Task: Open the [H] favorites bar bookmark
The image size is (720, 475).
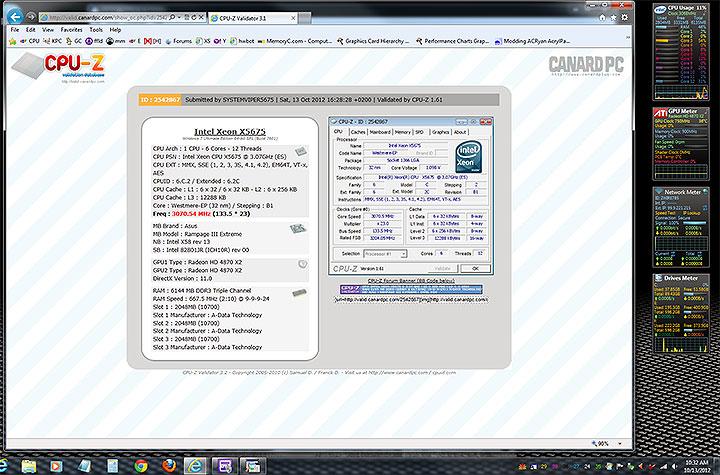Action: [x=152, y=41]
